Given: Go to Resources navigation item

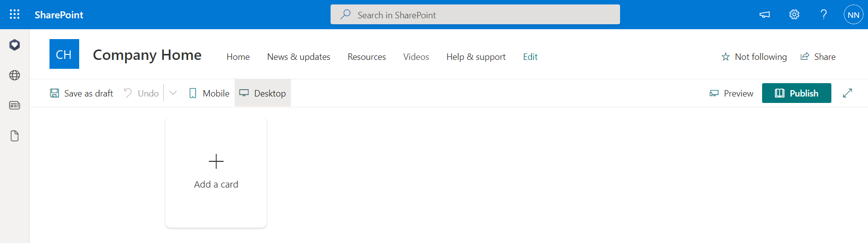Looking at the screenshot, I should tap(366, 57).
